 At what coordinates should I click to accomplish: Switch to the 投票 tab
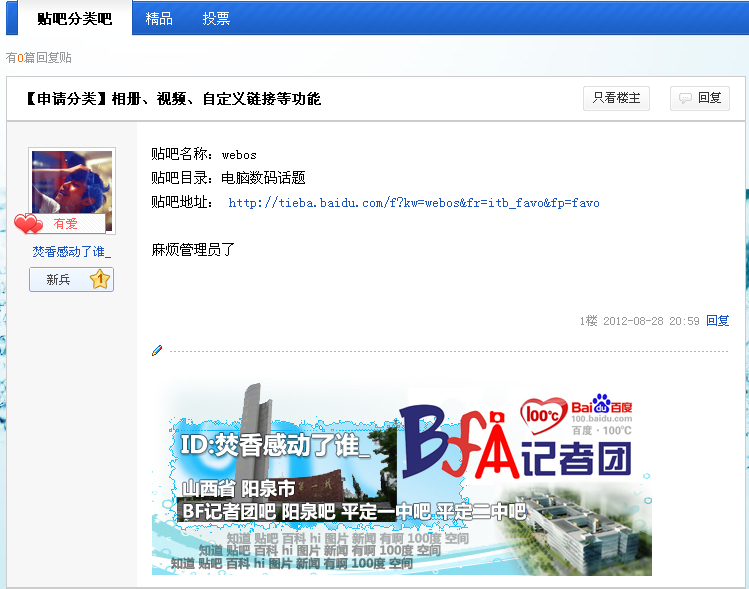point(216,18)
